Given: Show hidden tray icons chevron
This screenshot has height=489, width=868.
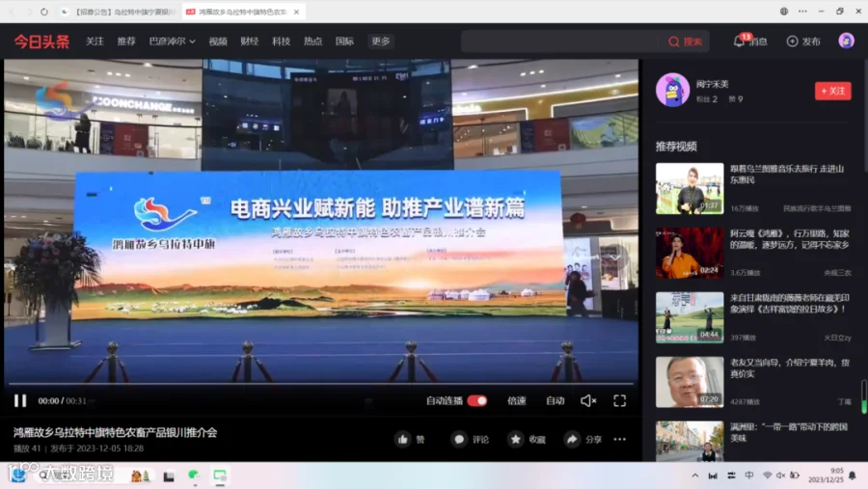Looking at the screenshot, I should point(694,475).
